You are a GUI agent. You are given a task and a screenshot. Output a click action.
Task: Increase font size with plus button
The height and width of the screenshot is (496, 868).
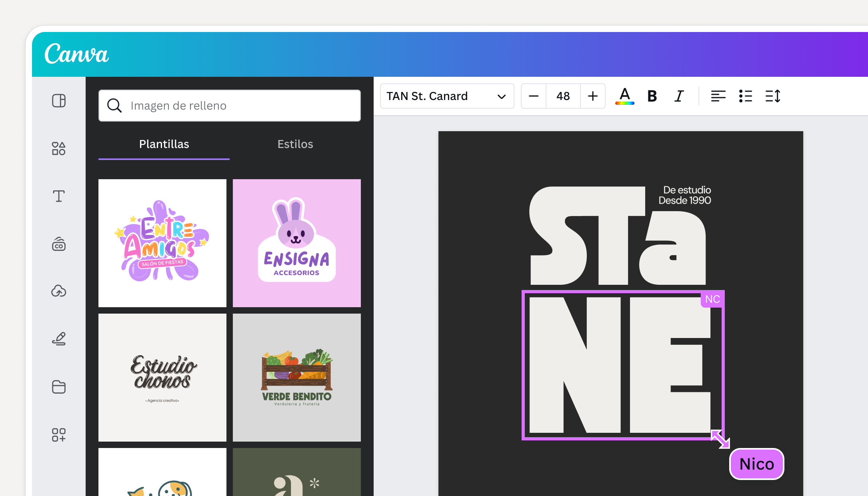coord(593,96)
